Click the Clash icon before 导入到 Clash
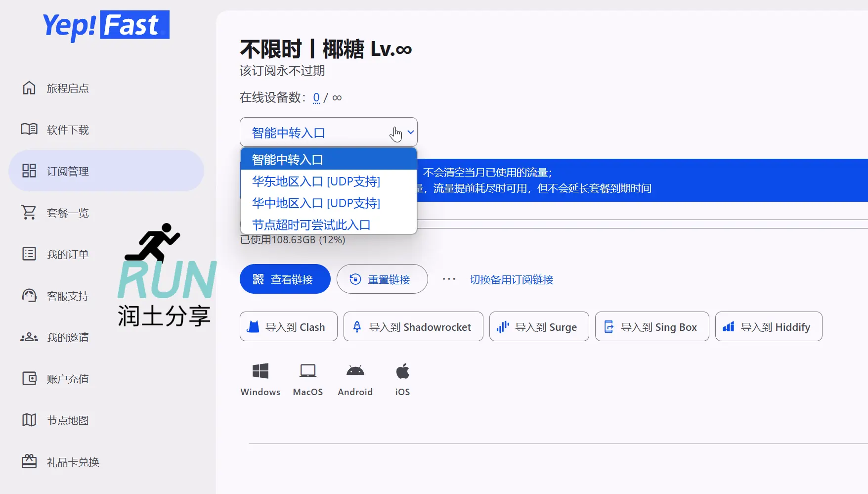 point(254,326)
